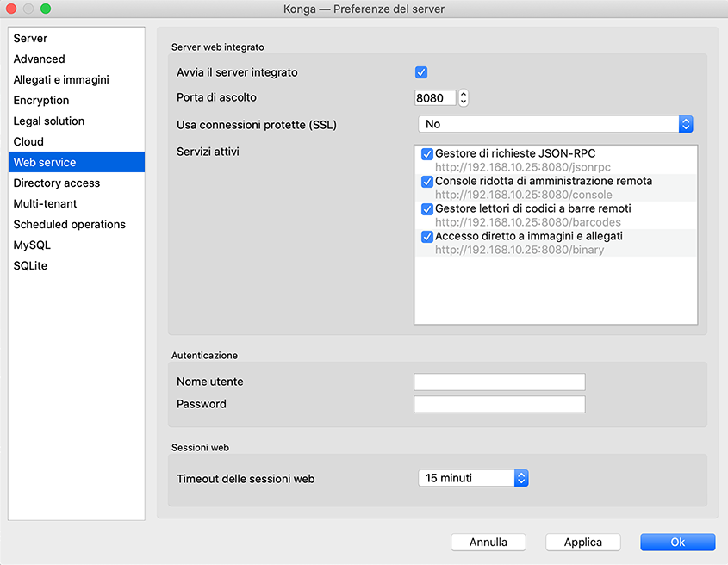
Task: Focus the Nome utente input field
Action: click(499, 382)
